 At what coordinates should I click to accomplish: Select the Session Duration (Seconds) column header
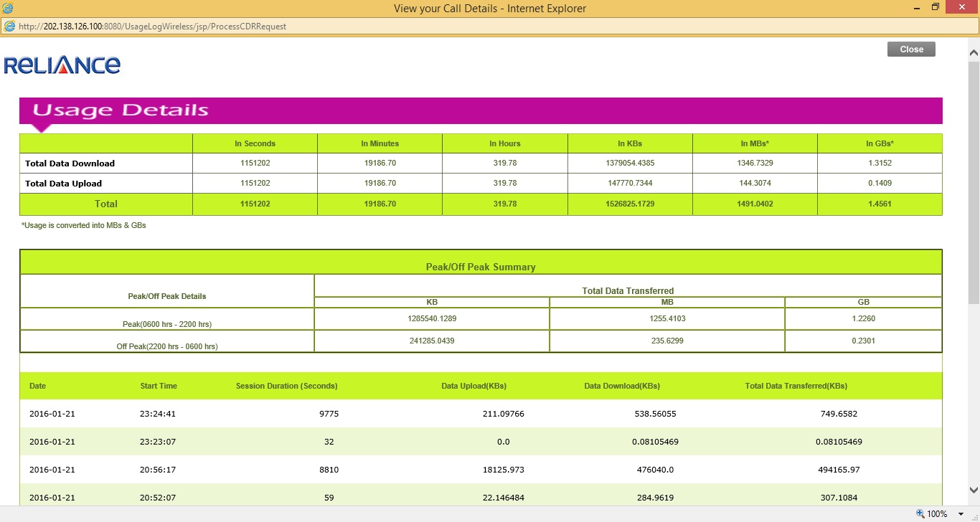[286, 386]
